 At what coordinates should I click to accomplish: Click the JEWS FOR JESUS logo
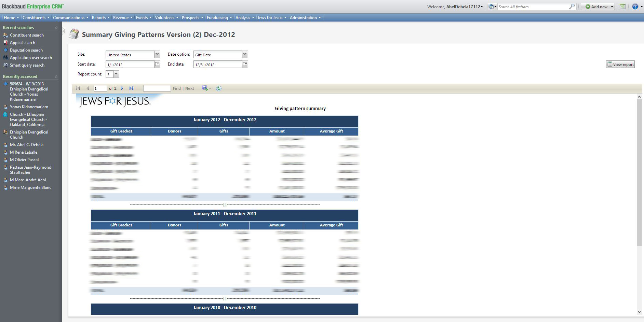(115, 101)
